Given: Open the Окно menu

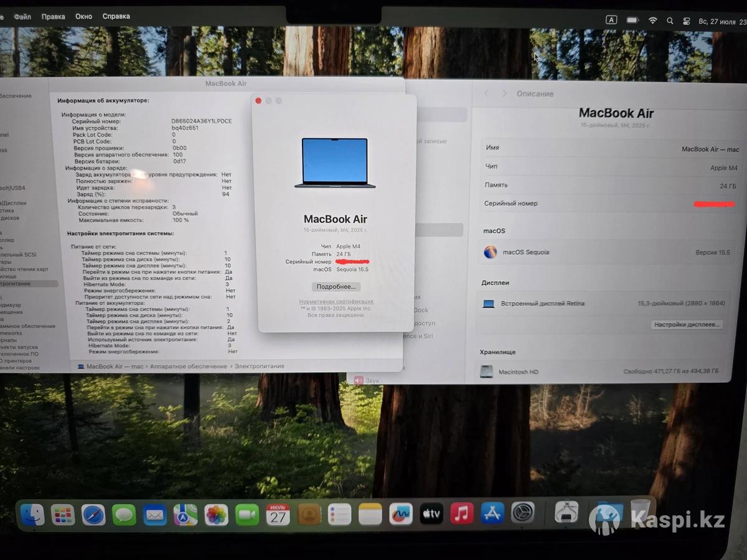Looking at the screenshot, I should 84,16.
